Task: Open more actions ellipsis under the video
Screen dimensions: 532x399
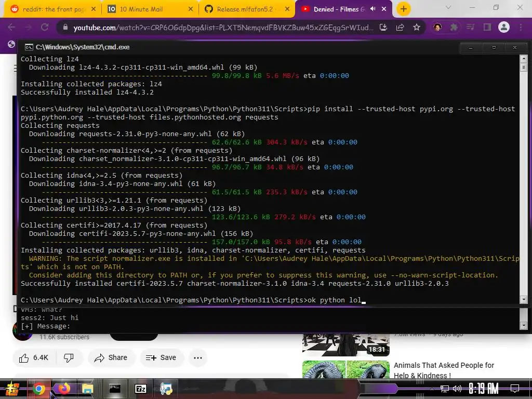Action: click(x=198, y=357)
